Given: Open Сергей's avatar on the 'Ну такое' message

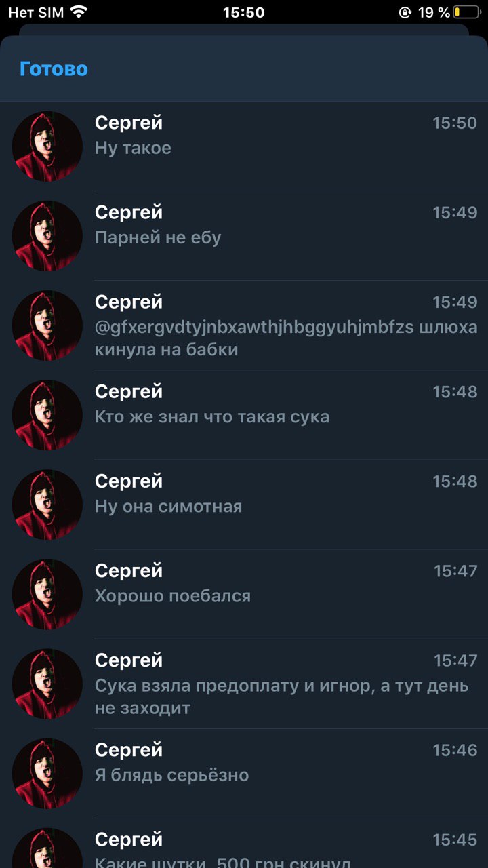Looking at the screenshot, I should tap(47, 146).
